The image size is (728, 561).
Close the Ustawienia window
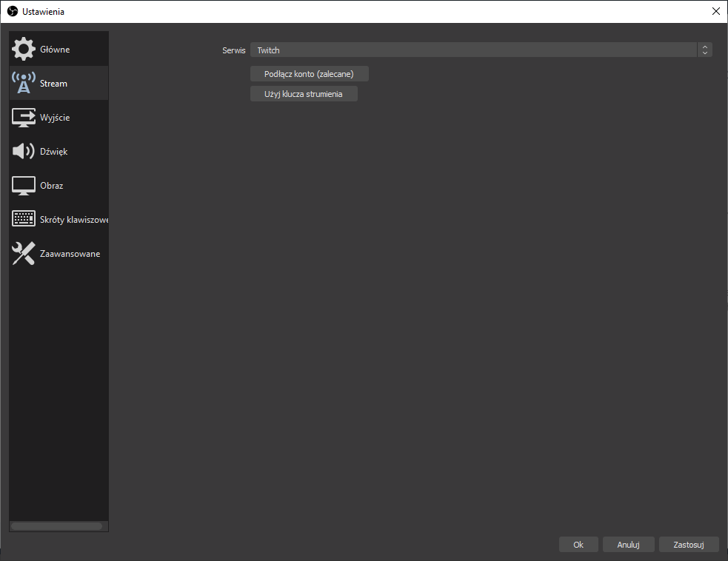715,11
